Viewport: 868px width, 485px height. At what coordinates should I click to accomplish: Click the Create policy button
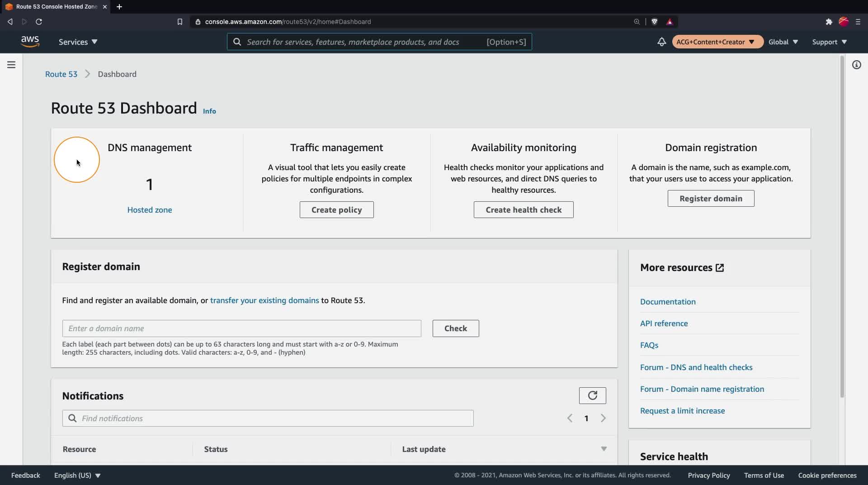pyautogui.click(x=336, y=210)
